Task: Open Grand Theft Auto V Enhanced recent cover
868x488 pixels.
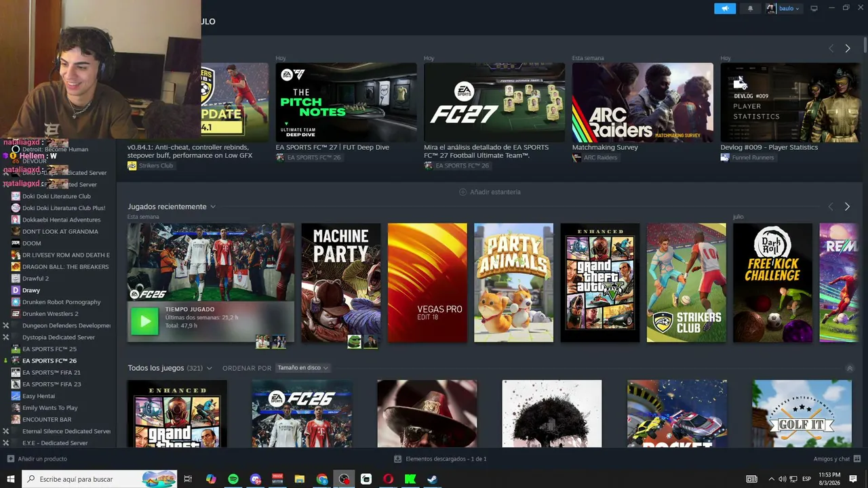Action: click(600, 283)
